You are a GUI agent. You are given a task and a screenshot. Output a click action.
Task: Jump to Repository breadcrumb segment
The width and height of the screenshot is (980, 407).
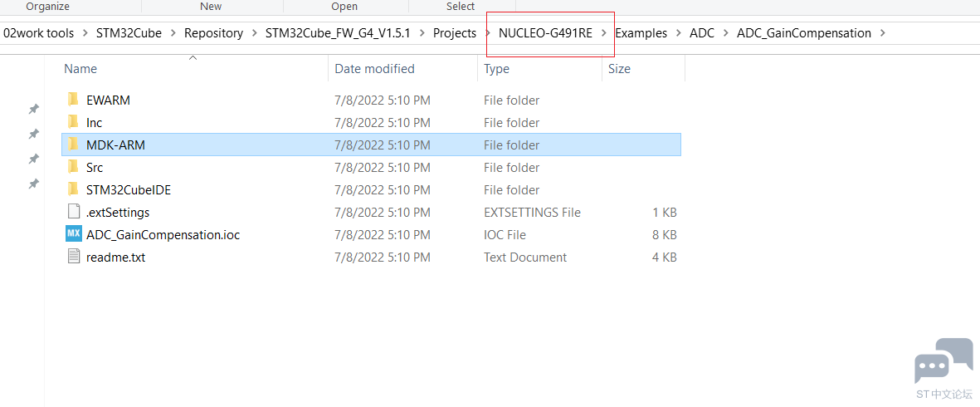click(213, 33)
